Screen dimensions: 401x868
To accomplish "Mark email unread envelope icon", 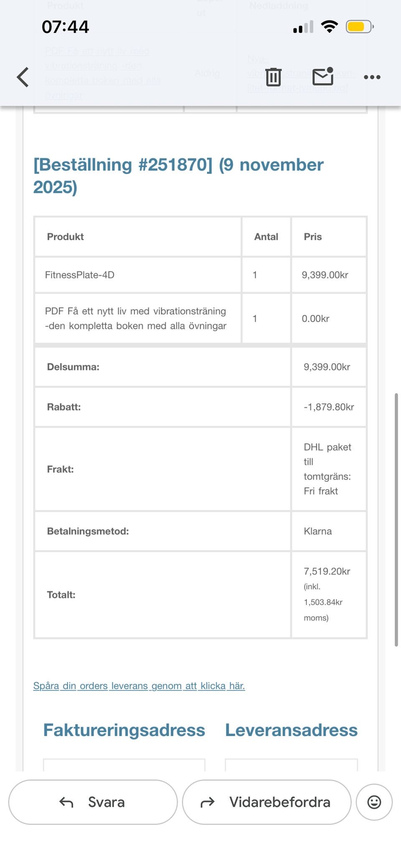I will pyautogui.click(x=323, y=76).
